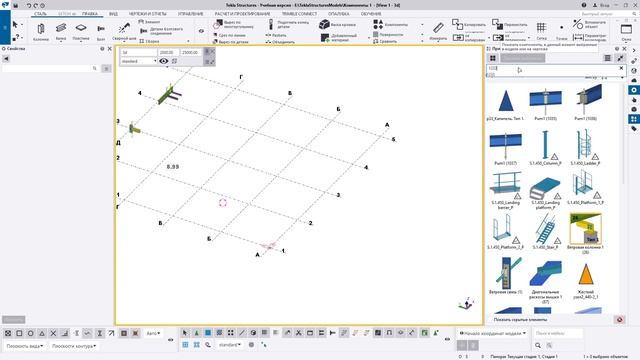Toggle the triangle snap switch
This screenshot has height=360, width=640.
coord(42,333)
